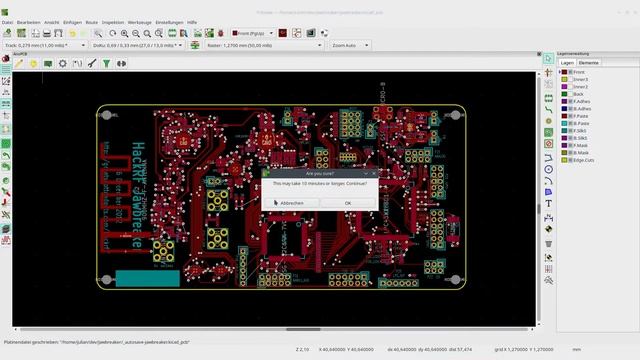
Task: Open the Einfügen menu
Action: 73,22
